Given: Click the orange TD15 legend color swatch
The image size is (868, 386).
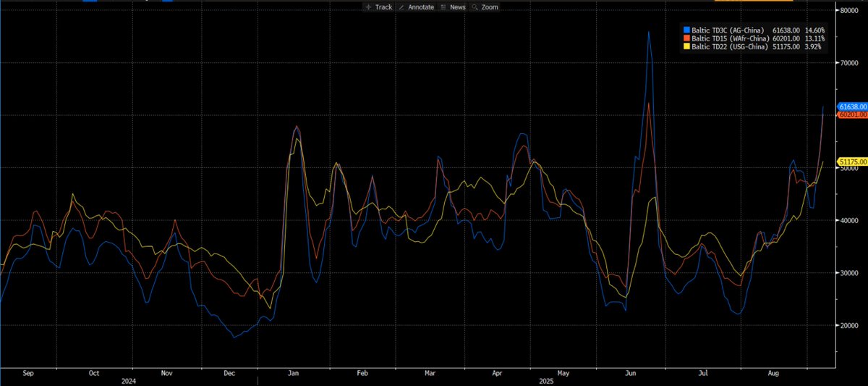Looking at the screenshot, I should coord(686,38).
